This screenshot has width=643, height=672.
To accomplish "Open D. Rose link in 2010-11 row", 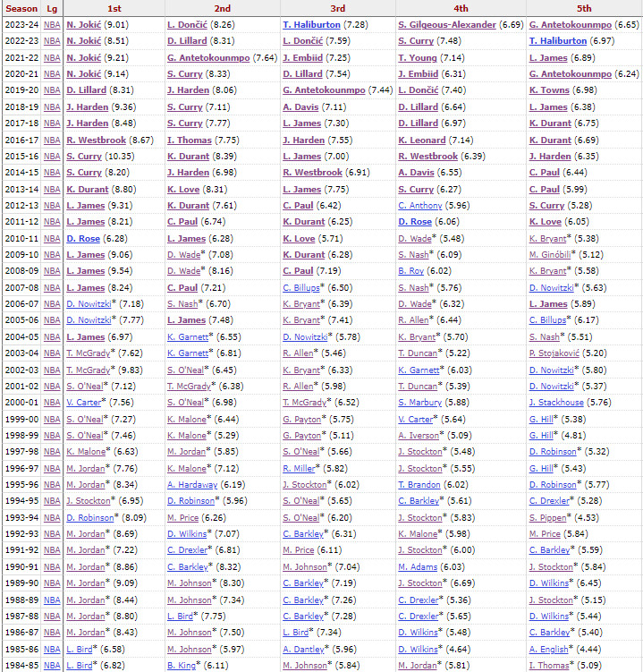I will pos(83,239).
